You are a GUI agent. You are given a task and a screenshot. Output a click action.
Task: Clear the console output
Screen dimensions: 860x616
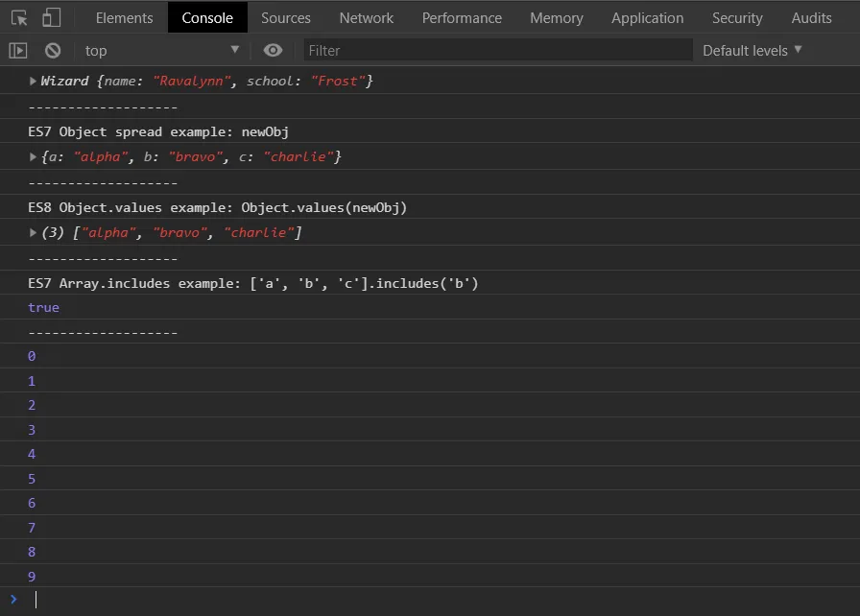point(53,51)
